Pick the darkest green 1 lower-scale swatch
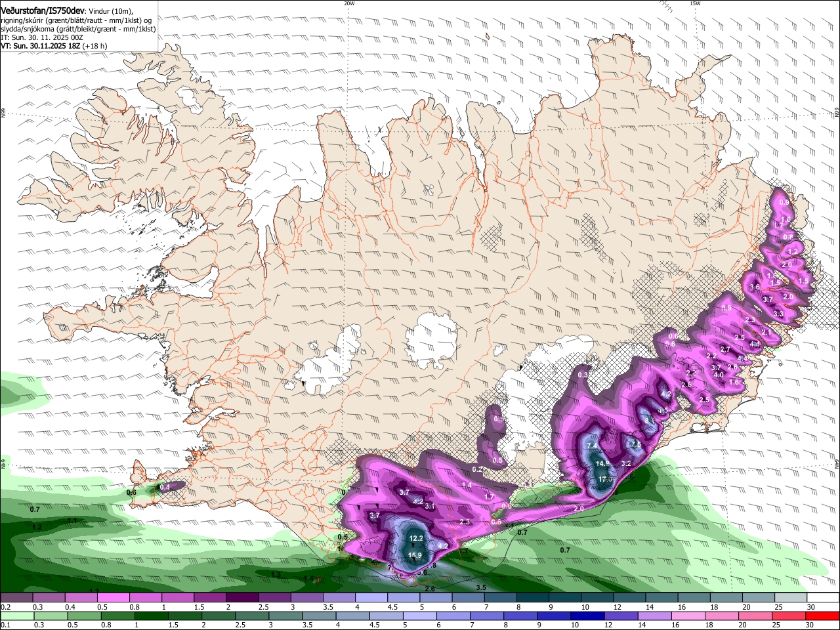This screenshot has height=630, width=840. click(x=151, y=616)
